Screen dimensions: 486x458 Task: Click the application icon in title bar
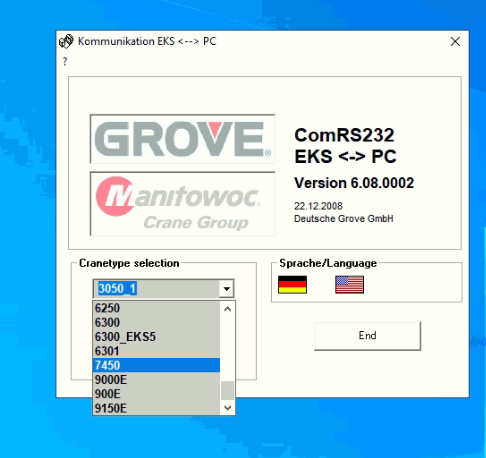click(x=66, y=41)
